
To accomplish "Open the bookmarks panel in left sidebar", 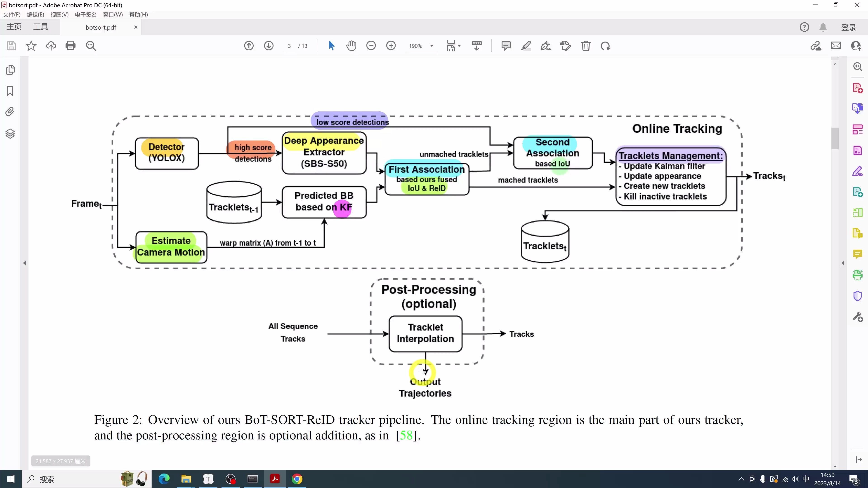I will click(10, 91).
